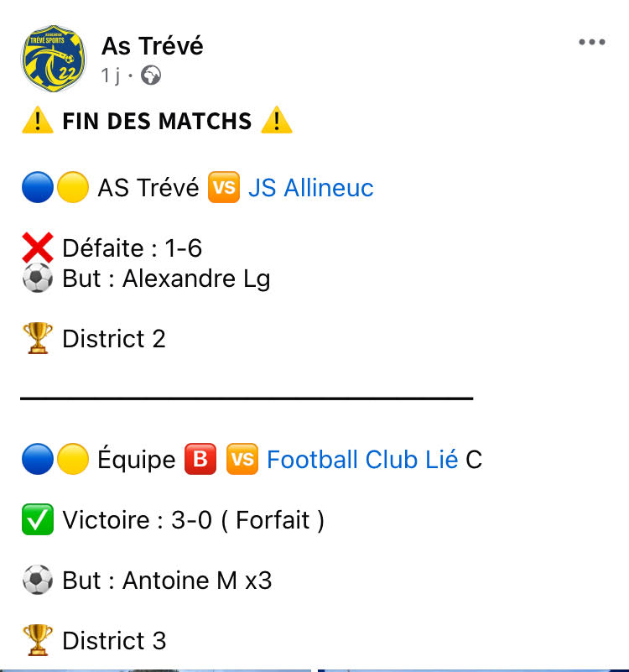Click the VS badge before JS Allineuc
The width and height of the screenshot is (629, 672).
224,188
